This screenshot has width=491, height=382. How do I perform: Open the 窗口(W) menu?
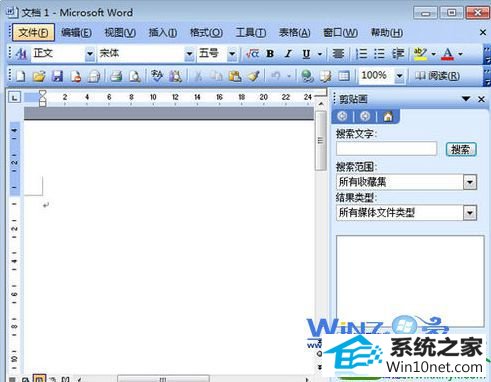(x=340, y=33)
